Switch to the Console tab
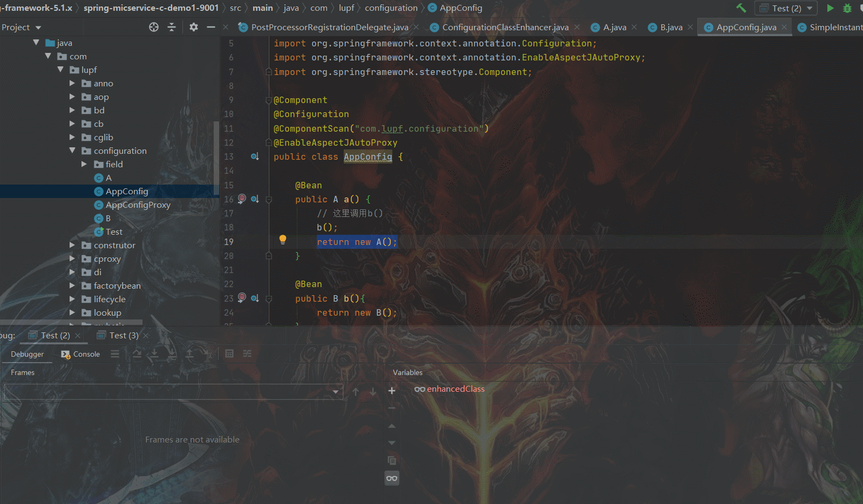The width and height of the screenshot is (863, 504). pyautogui.click(x=81, y=354)
